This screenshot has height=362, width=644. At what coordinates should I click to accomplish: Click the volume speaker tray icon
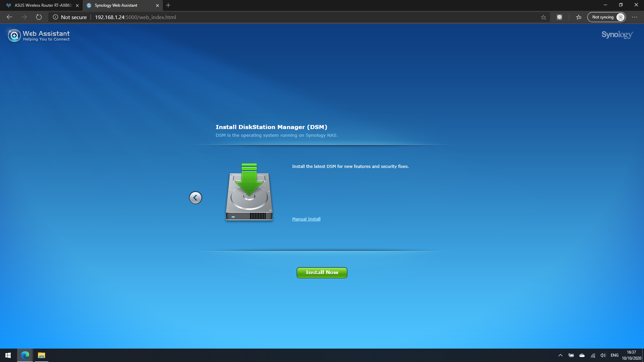point(603,355)
